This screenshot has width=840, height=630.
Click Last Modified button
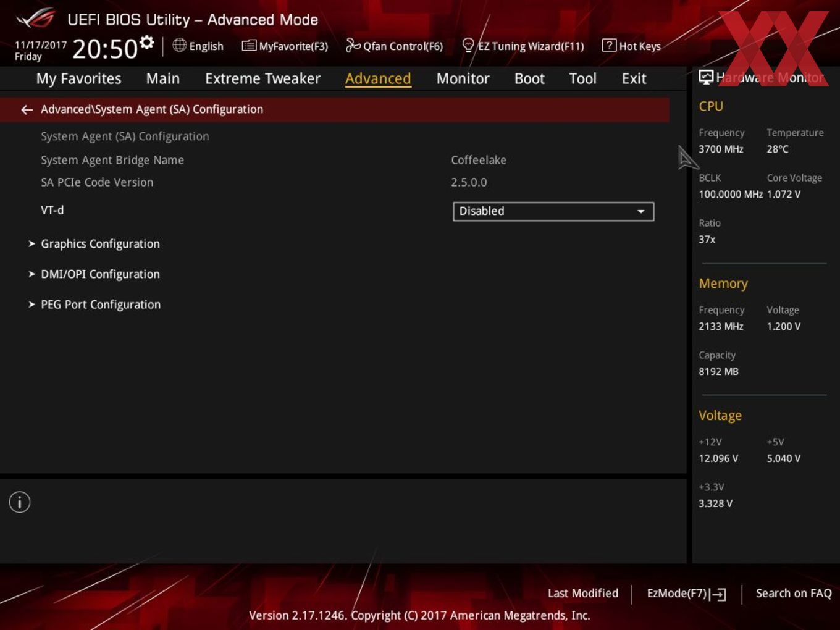point(583,593)
